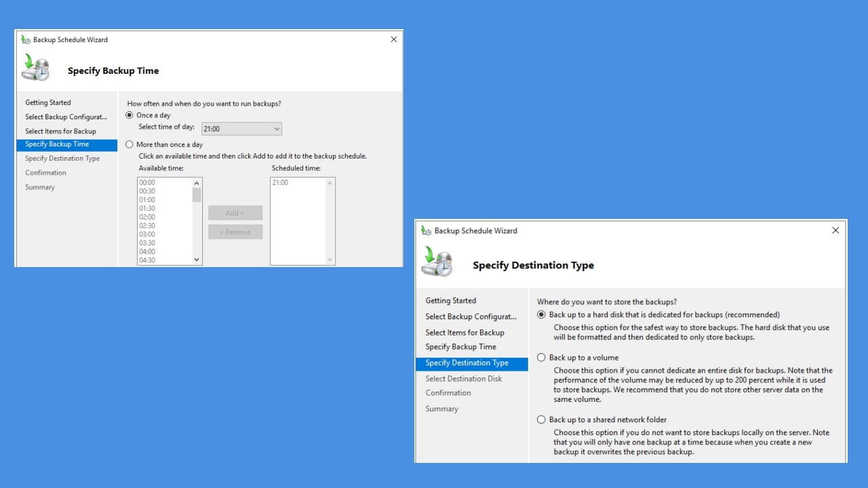Image resolution: width=868 pixels, height=488 pixels.
Task: Click up arrow of Scheduled time list scrollbar
Action: [x=330, y=183]
